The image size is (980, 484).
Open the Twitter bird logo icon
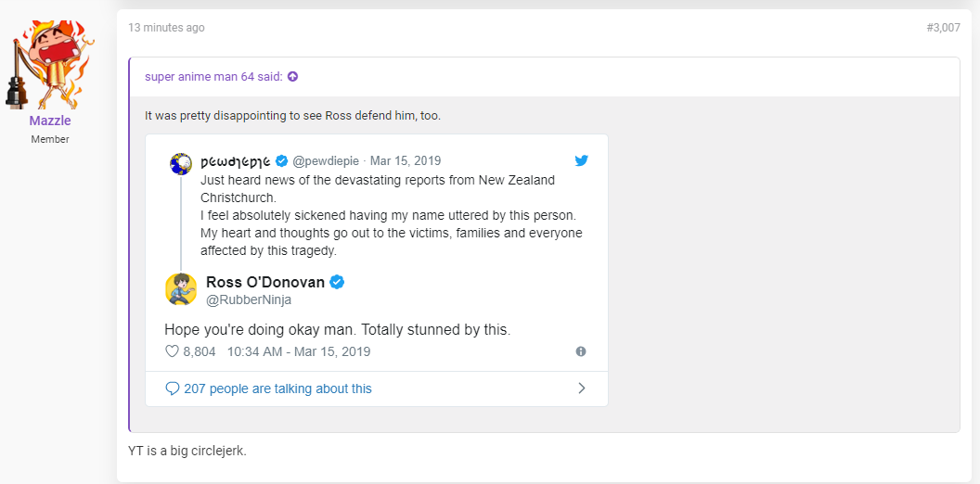[581, 161]
